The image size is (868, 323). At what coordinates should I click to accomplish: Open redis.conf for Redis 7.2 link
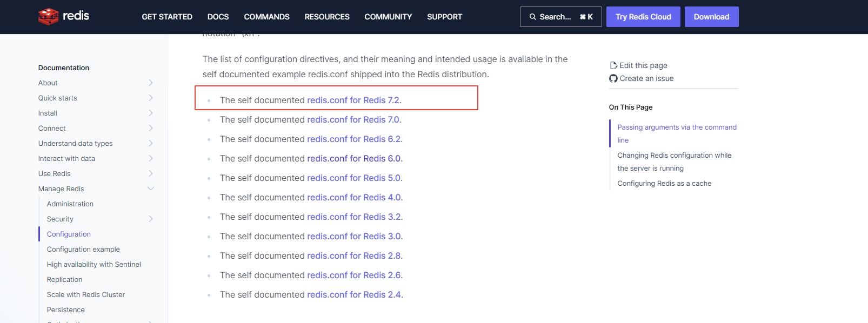tap(353, 100)
